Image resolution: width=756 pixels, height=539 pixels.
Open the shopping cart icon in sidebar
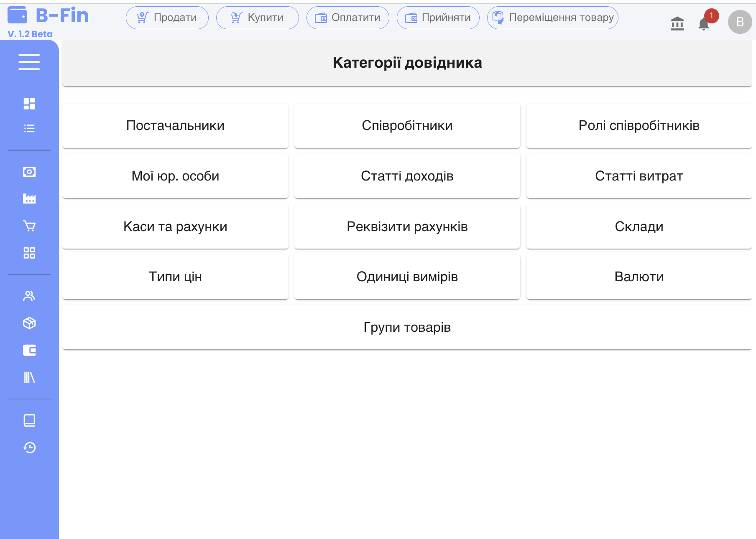coord(29,226)
